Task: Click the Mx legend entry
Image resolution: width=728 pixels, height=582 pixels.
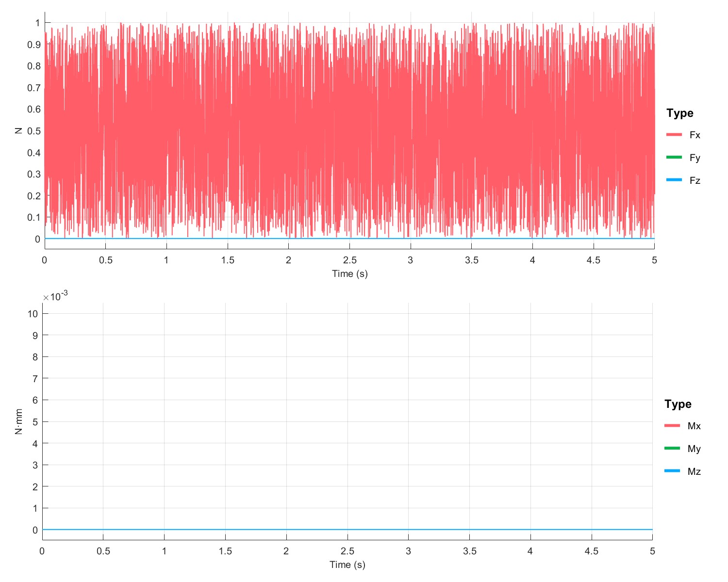Action: pyautogui.click(x=682, y=426)
